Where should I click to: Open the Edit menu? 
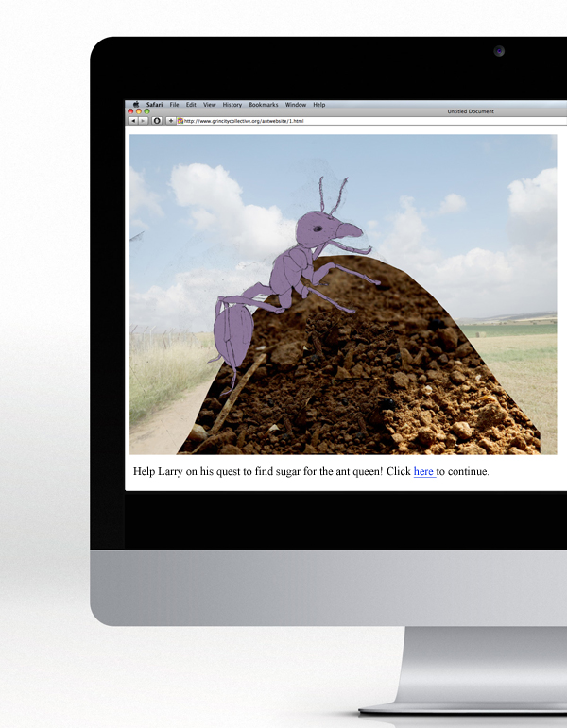tap(191, 105)
